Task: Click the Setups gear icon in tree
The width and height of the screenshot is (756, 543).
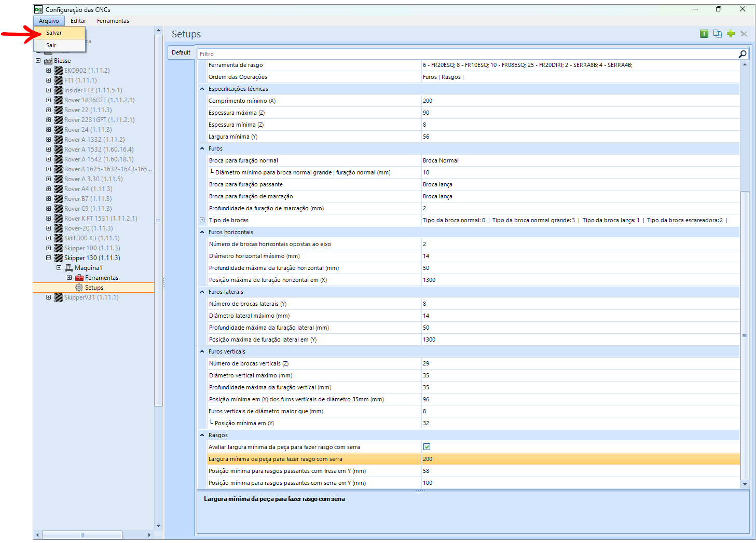Action: 79,288
